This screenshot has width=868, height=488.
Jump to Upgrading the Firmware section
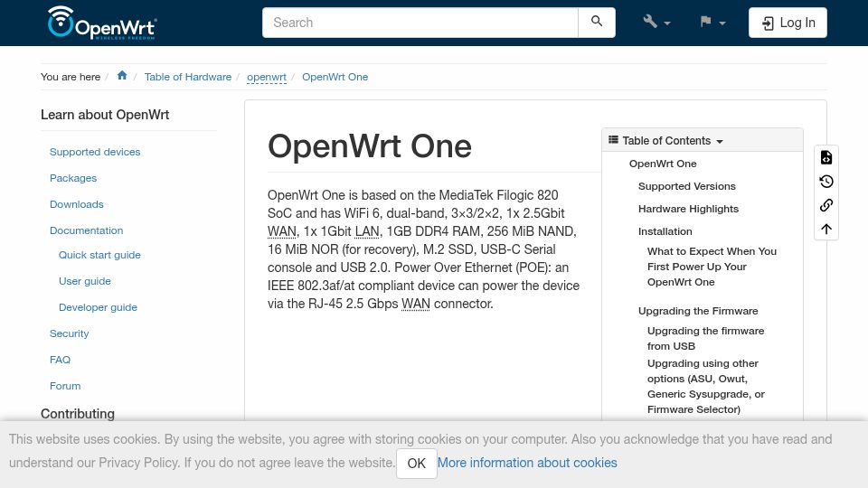[x=698, y=311]
